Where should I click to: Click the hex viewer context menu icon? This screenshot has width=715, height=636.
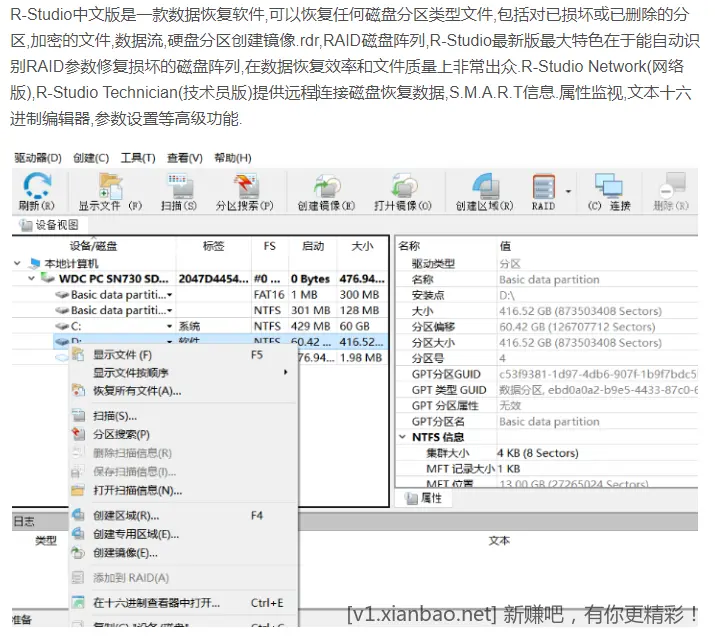[78, 603]
